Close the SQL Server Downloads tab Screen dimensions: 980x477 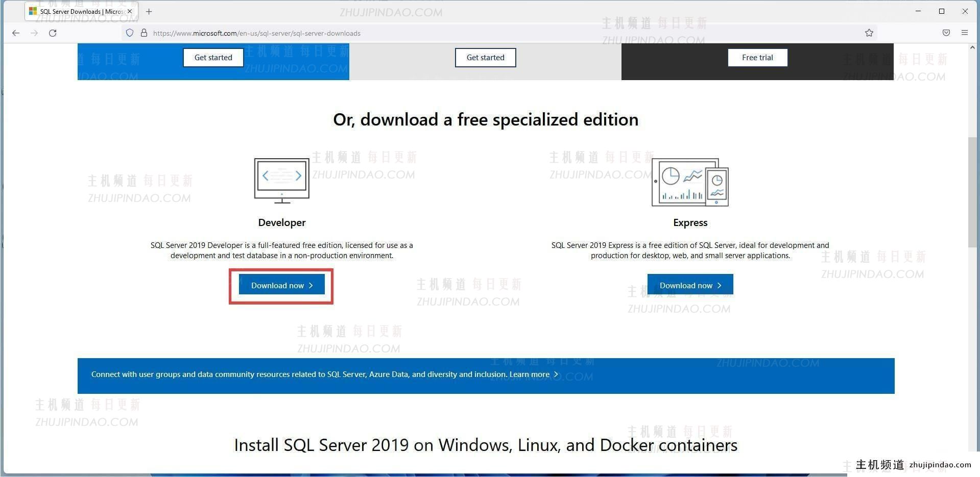[130, 11]
